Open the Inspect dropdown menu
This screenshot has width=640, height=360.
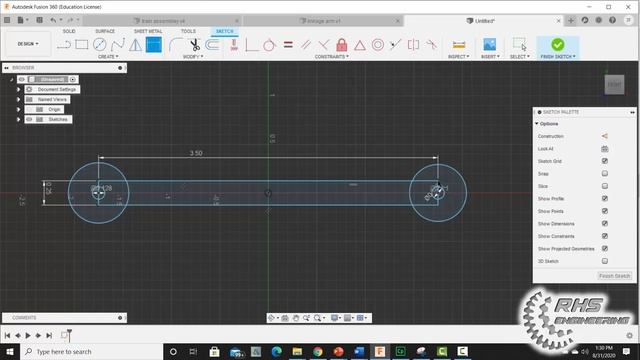(x=459, y=57)
